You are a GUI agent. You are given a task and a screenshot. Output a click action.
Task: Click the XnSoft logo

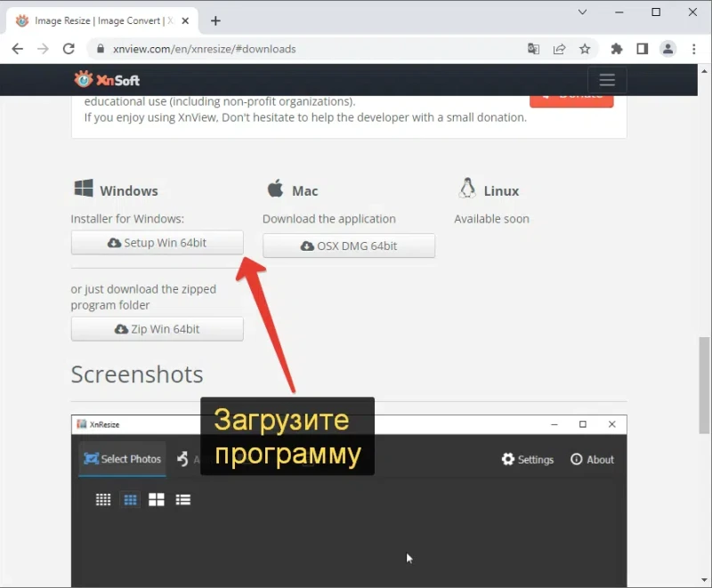tap(107, 80)
